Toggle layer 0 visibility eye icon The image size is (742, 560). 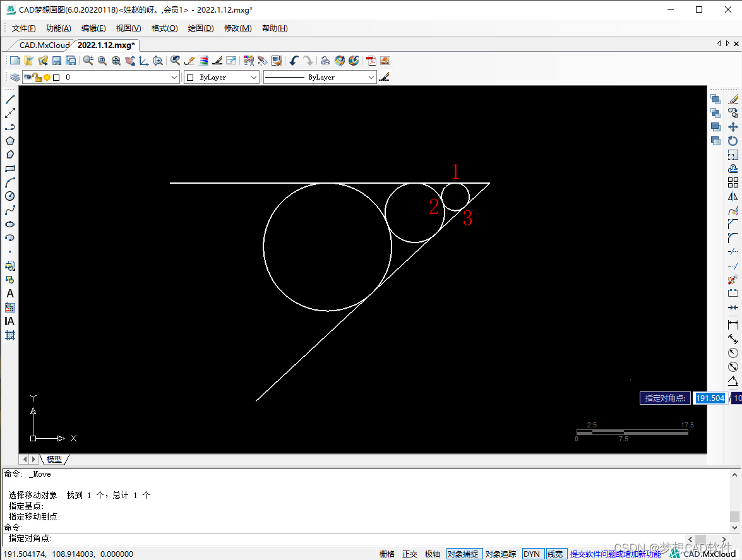pos(27,77)
